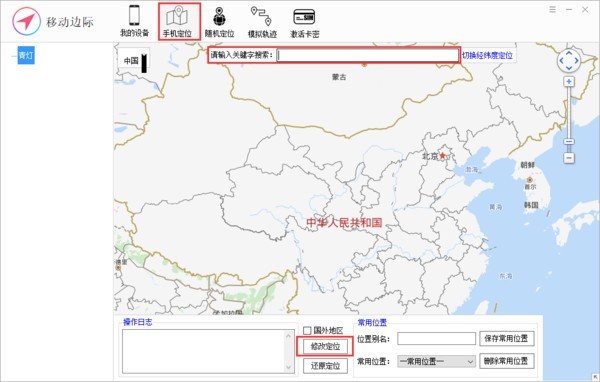
Task: Zoom in with the map plus button
Action: (569, 82)
